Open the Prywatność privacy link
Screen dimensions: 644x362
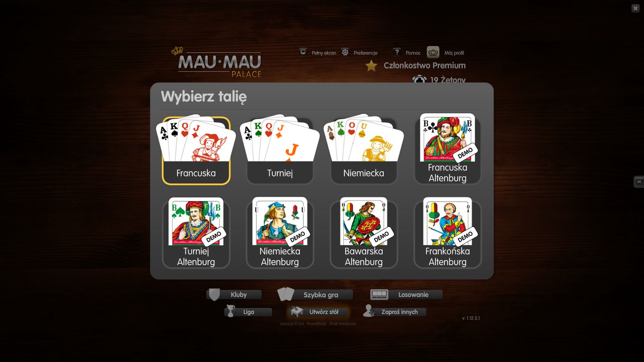point(317,324)
